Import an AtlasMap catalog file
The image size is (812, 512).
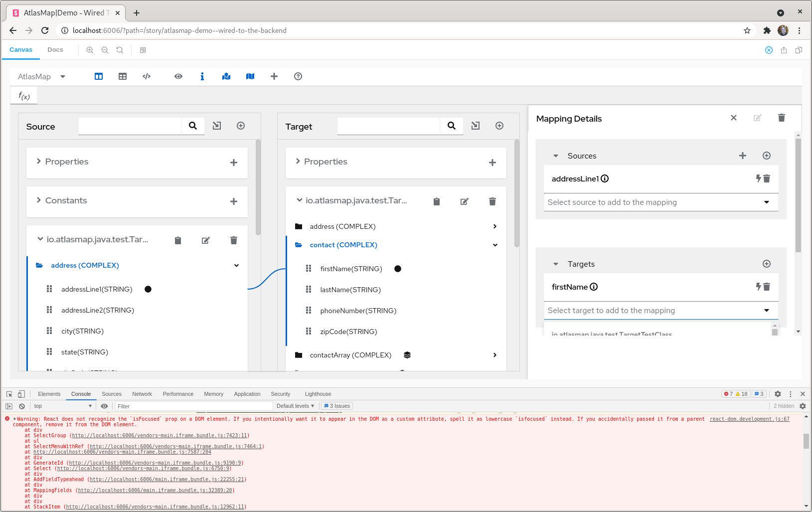click(226, 76)
